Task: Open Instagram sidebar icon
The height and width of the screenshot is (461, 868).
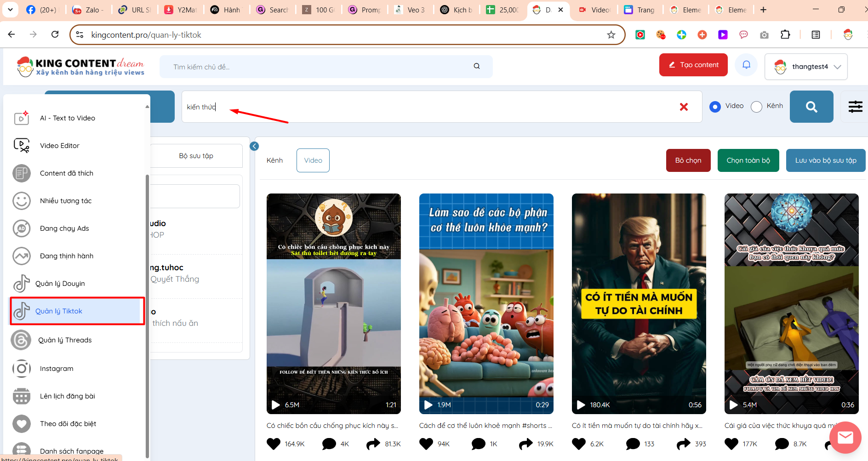Action: pyautogui.click(x=22, y=369)
